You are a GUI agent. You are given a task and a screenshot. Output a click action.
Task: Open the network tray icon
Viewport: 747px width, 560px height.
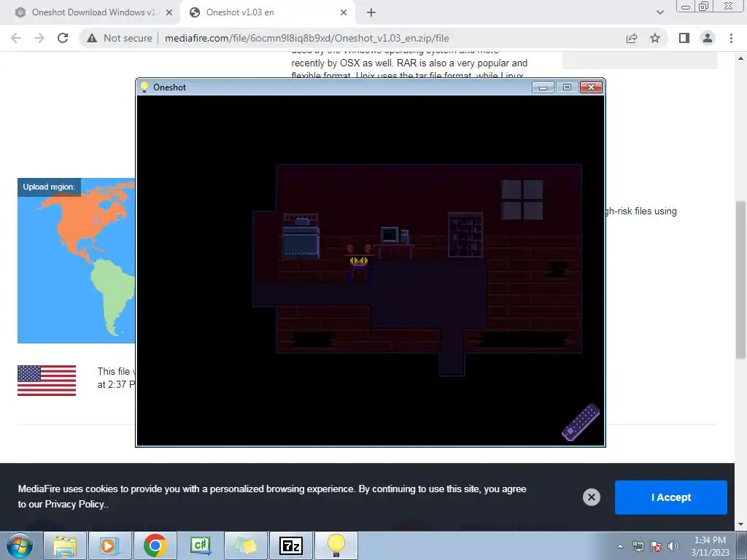(x=638, y=546)
